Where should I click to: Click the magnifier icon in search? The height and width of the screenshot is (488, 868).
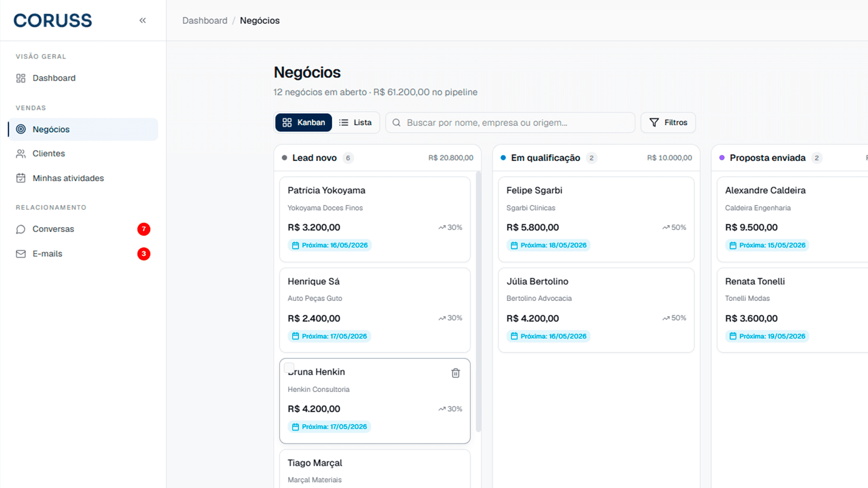coord(397,123)
